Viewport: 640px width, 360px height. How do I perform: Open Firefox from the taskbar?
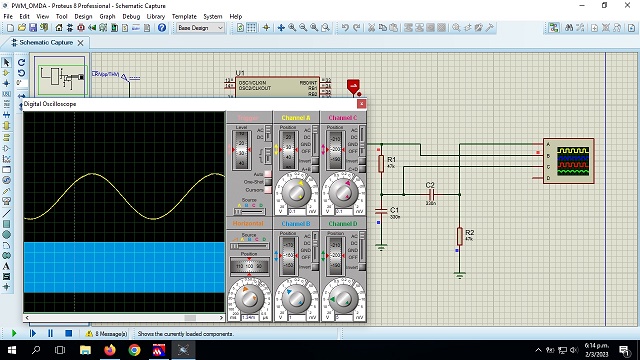pyautogui.click(x=110, y=350)
